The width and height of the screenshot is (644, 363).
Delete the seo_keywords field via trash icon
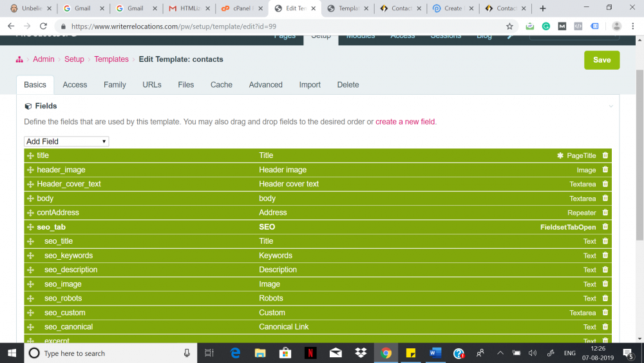pyautogui.click(x=605, y=255)
